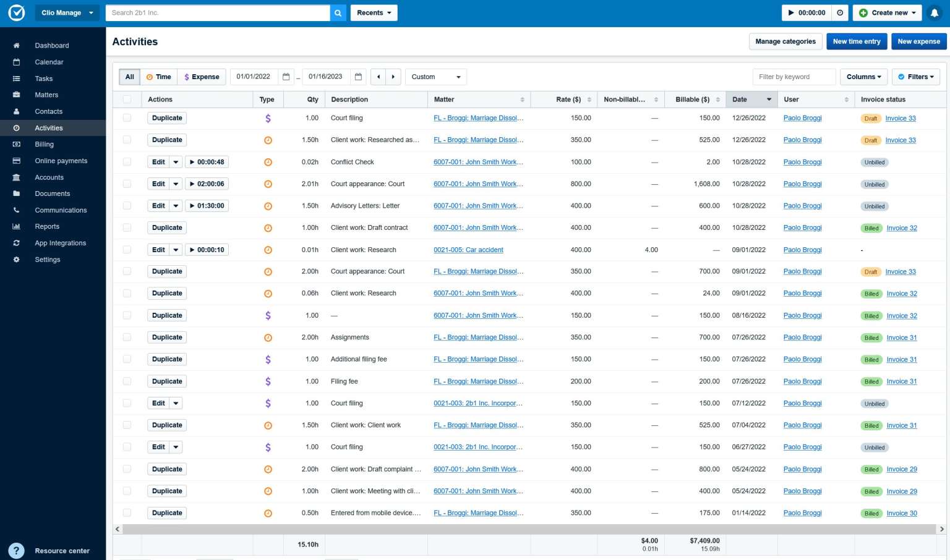Expand the Edit split-button arrow on the Conflict Check row
Viewport: 950px width, 560px height.
(x=176, y=162)
